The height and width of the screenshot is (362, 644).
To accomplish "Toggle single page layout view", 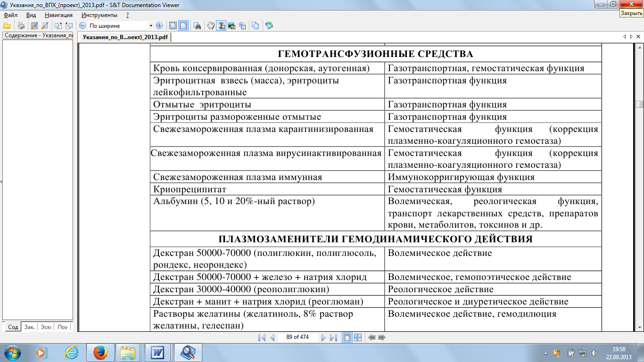I will pyautogui.click(x=347, y=337).
